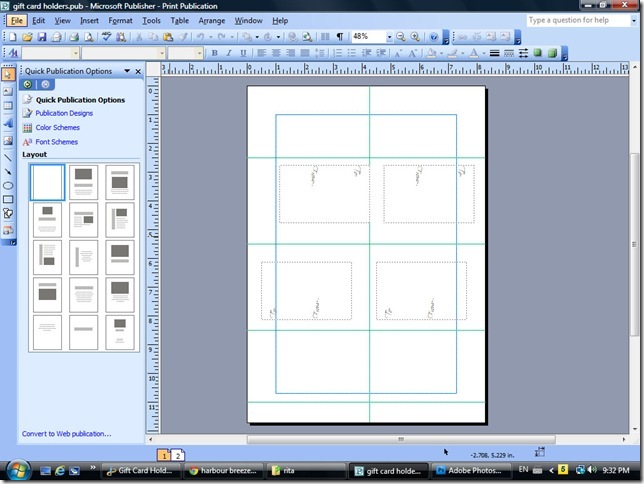Toggle Special Characters paragraph mark
644x484 pixels.
click(339, 37)
